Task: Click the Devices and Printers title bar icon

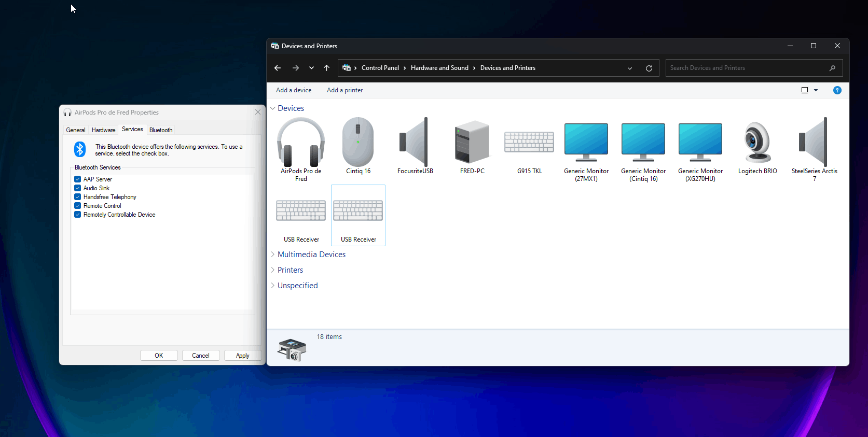Action: click(x=275, y=46)
